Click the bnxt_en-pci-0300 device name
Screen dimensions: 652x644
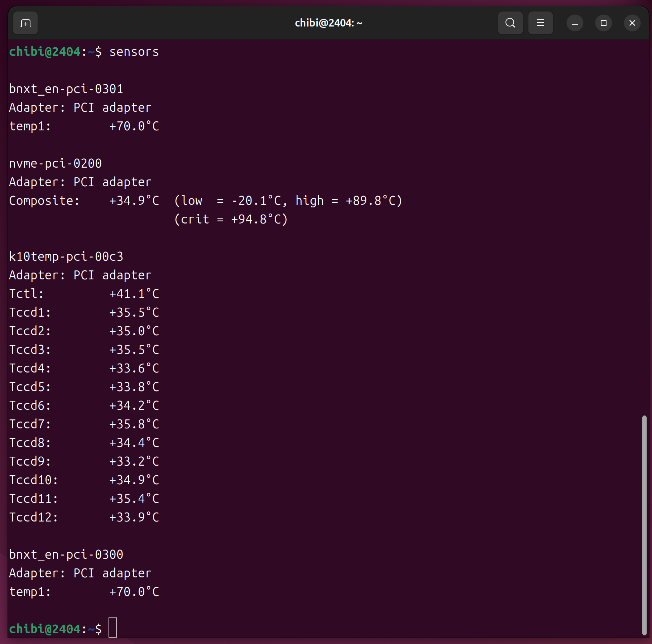(x=66, y=554)
